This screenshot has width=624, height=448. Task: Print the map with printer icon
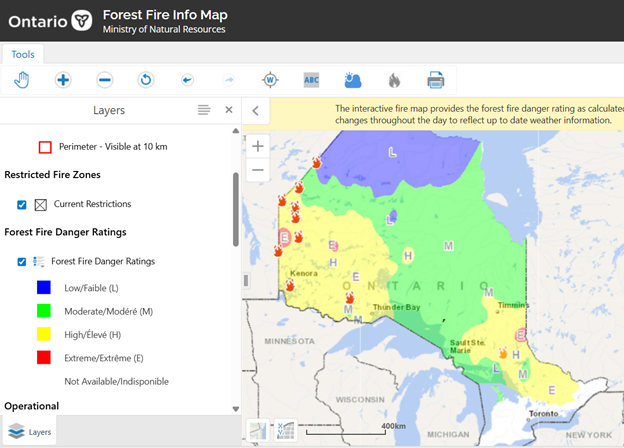tap(436, 79)
